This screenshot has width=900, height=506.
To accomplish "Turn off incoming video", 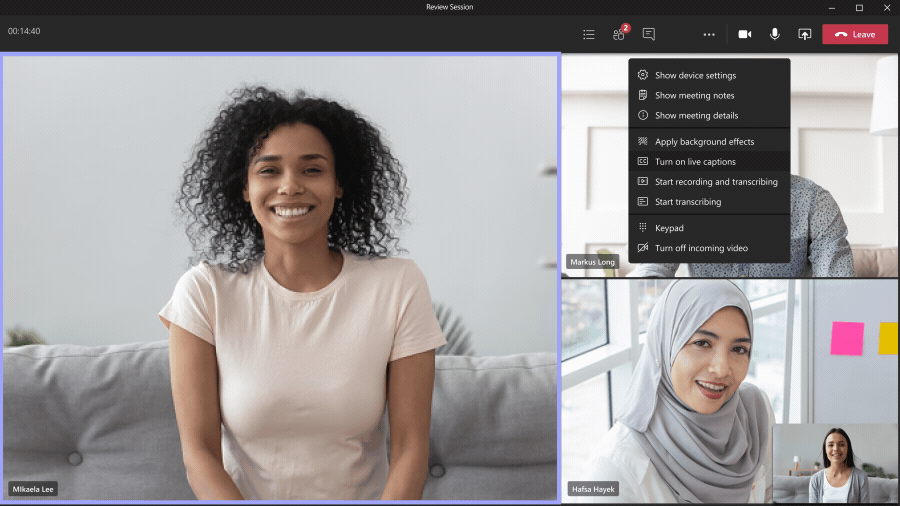I will 700,247.
